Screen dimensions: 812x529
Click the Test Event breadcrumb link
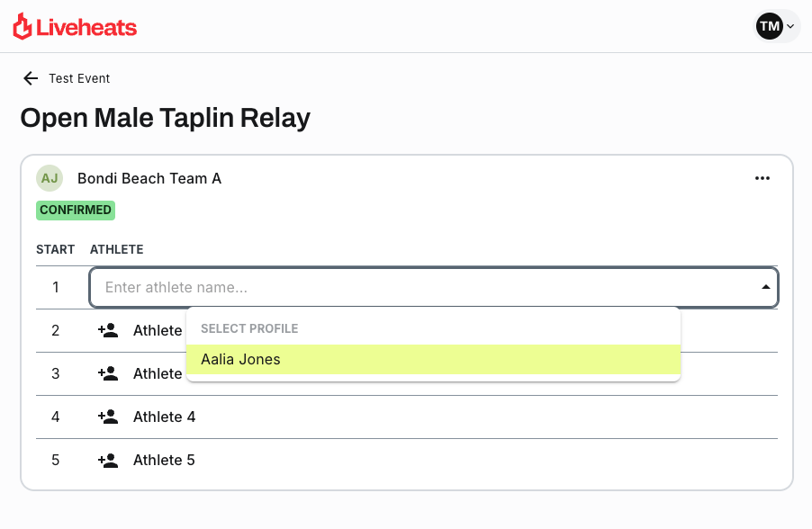[x=79, y=78]
